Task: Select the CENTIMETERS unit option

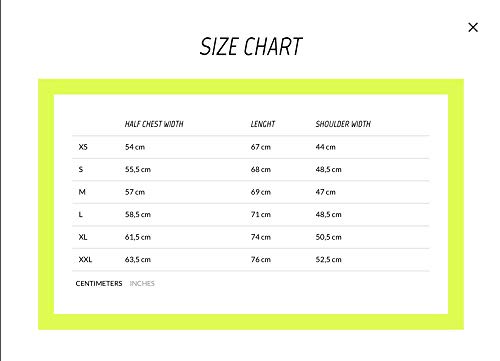Action: coord(99,284)
